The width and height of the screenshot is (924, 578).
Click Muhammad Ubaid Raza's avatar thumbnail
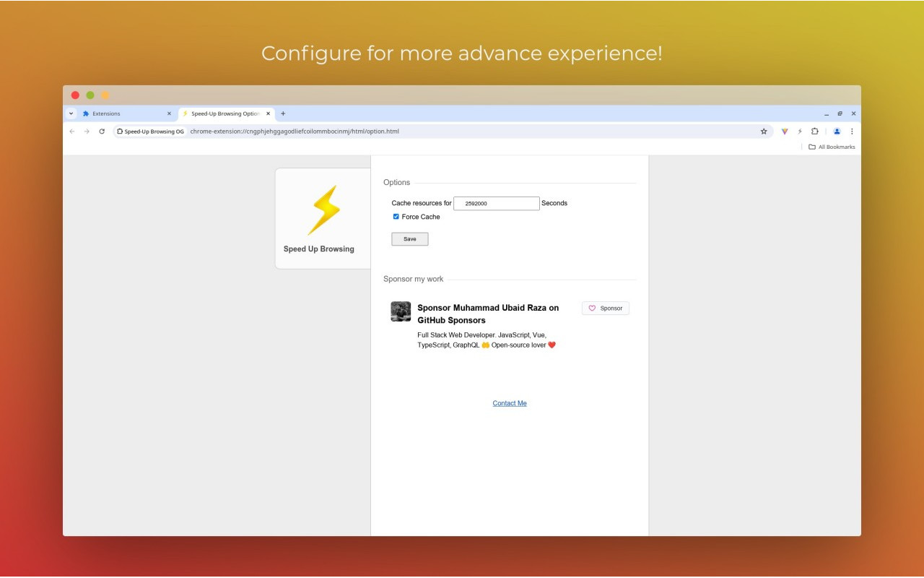pos(401,311)
